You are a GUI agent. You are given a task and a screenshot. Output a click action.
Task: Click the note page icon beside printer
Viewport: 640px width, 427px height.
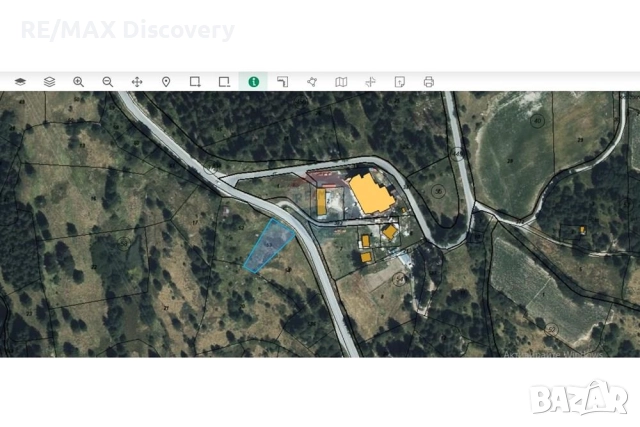click(x=399, y=81)
